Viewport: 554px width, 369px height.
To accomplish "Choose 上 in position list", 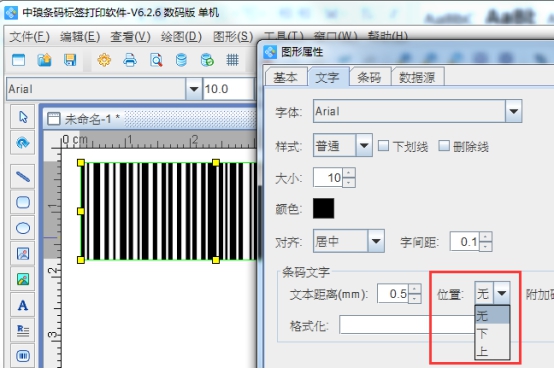I will (492, 351).
